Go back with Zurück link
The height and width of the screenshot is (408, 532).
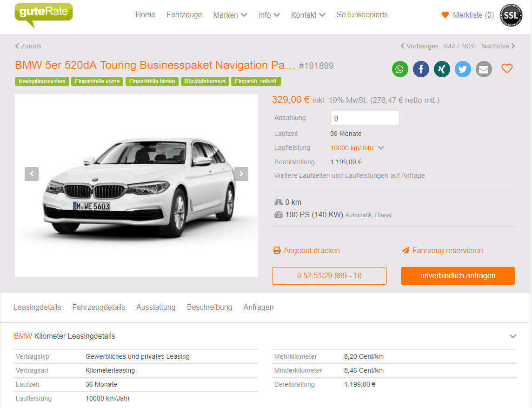(x=28, y=46)
